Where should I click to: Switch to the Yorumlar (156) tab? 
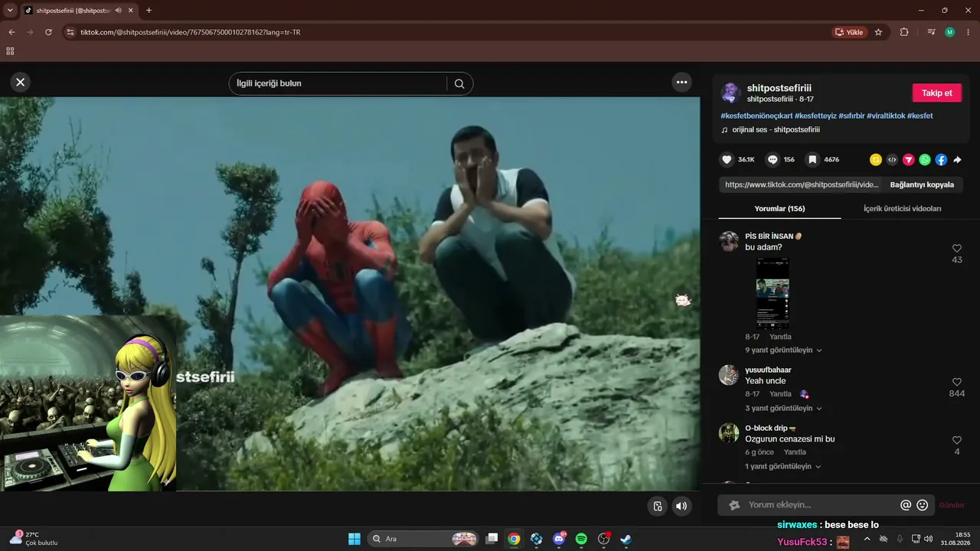click(779, 209)
